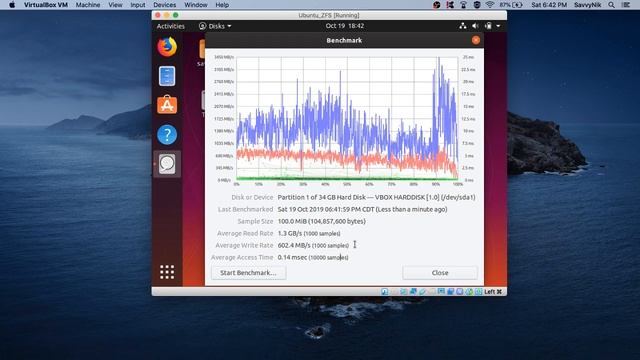
Task: Click the Start Benchmark... button
Action: click(248, 273)
